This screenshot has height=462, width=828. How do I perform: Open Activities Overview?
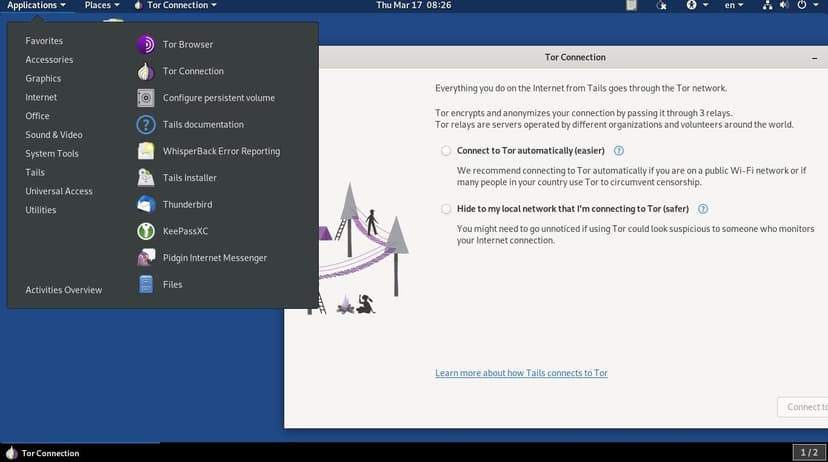pos(63,290)
